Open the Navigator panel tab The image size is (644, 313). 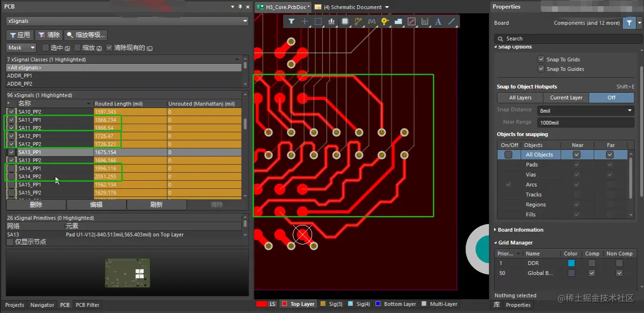[42, 305]
